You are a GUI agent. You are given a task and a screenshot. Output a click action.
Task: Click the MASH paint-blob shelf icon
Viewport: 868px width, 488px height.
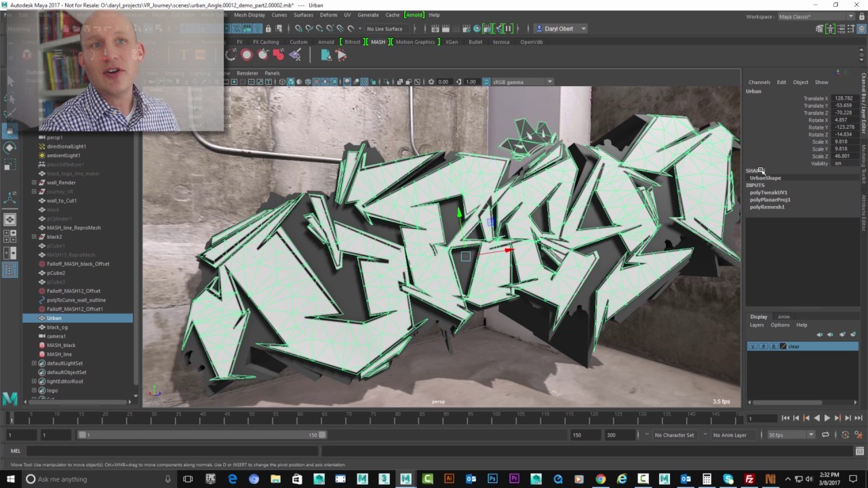(x=278, y=56)
